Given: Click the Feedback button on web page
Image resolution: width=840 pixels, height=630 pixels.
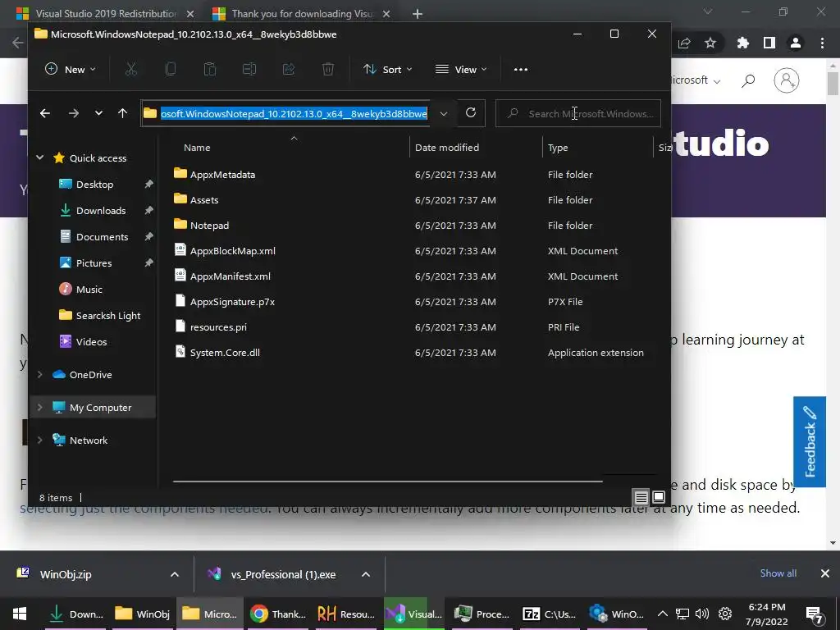Looking at the screenshot, I should [x=810, y=441].
